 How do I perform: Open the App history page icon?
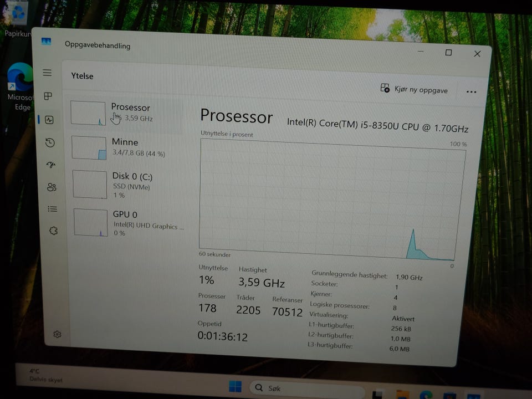[50, 142]
